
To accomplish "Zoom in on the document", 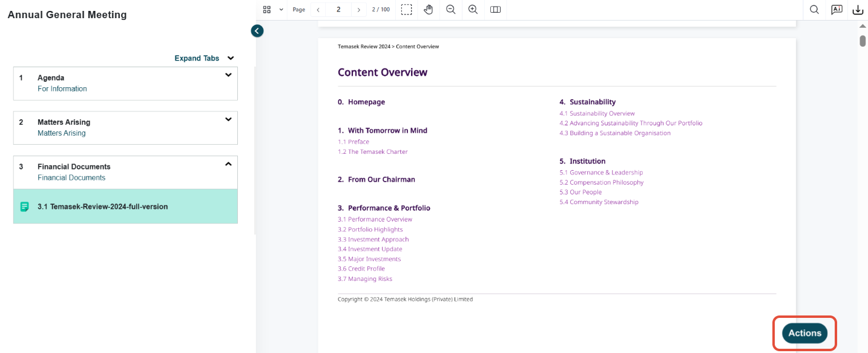I will (x=473, y=10).
